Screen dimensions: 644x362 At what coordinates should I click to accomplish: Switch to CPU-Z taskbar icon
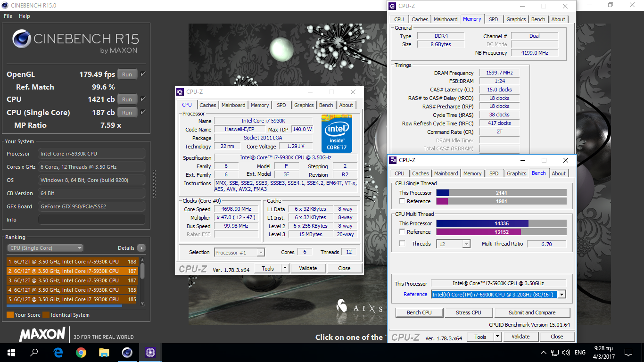(x=150, y=352)
